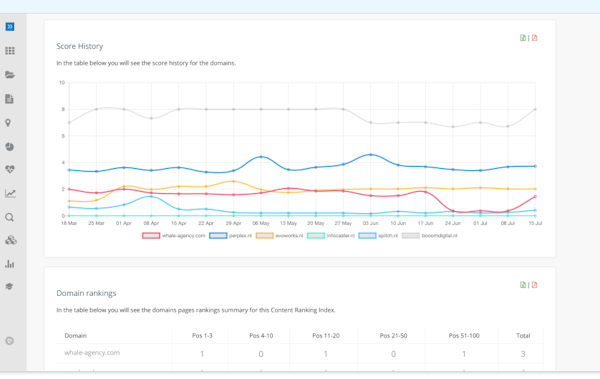The image size is (600, 379).
Task: Open the document page icon in sidebar
Action: click(x=9, y=99)
